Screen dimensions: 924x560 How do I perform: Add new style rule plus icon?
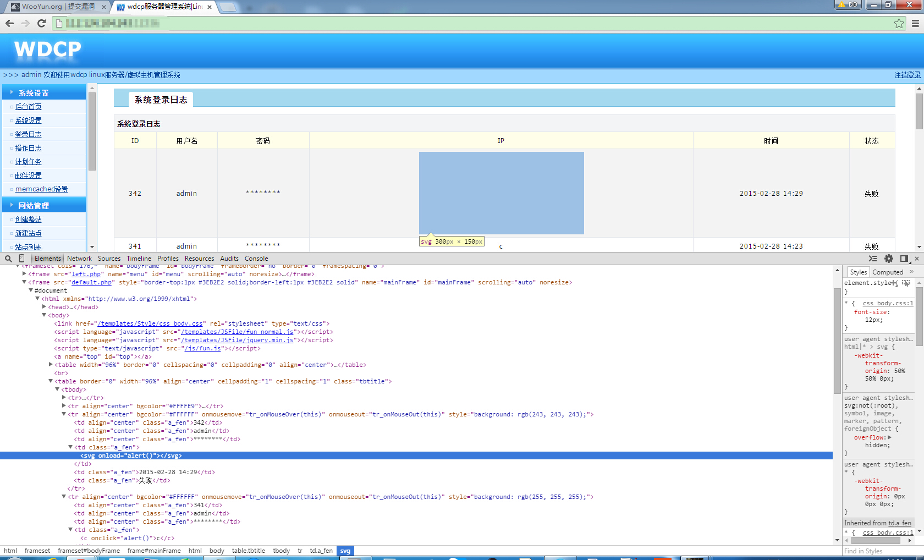895,283
